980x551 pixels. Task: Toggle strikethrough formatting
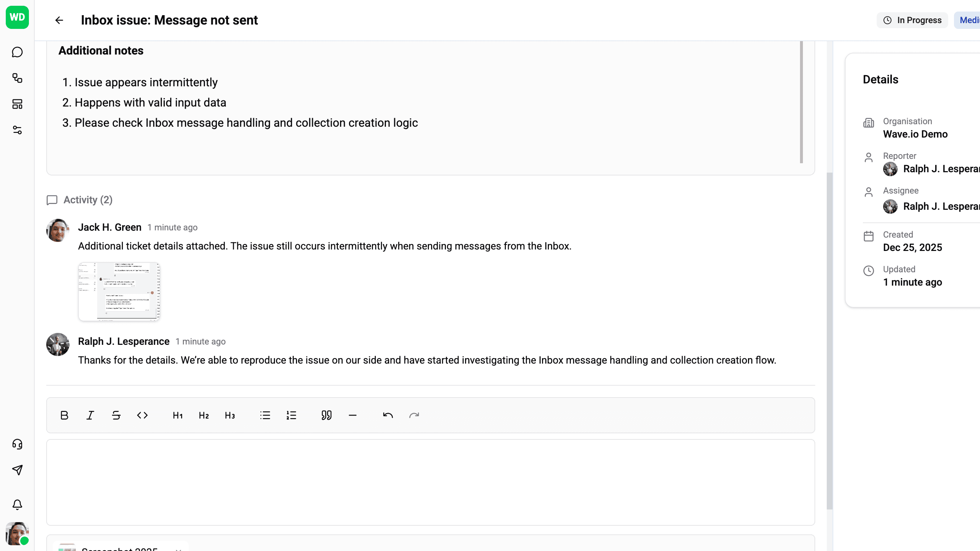[116, 415]
